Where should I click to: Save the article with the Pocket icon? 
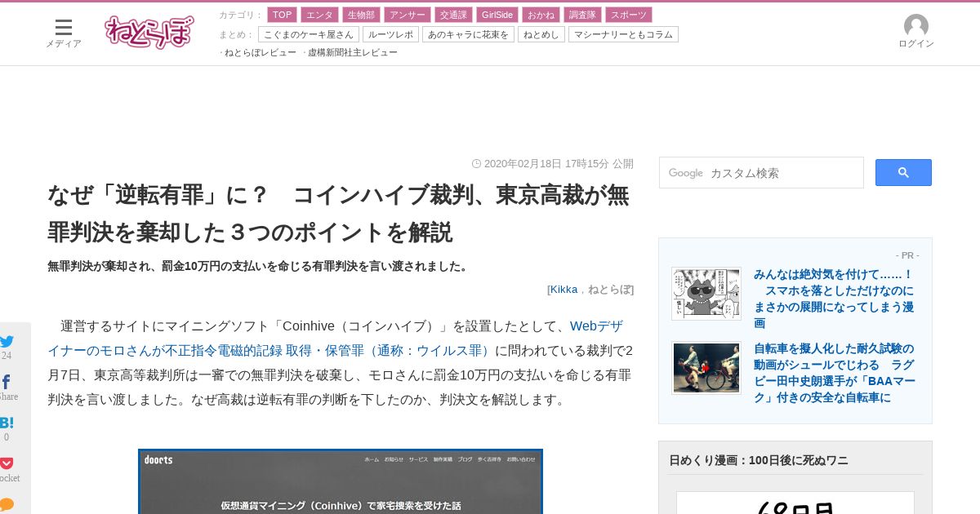7,463
